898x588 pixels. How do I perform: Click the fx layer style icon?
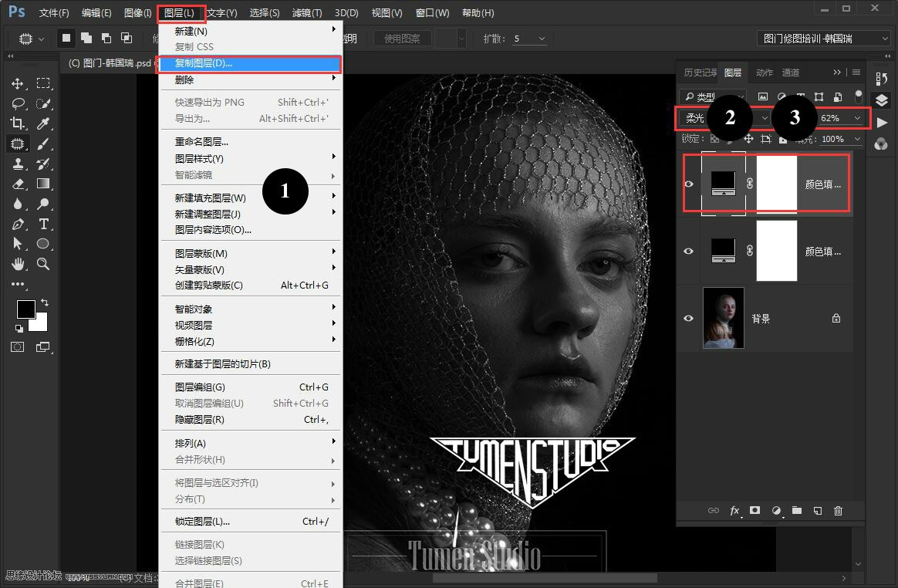coord(734,511)
